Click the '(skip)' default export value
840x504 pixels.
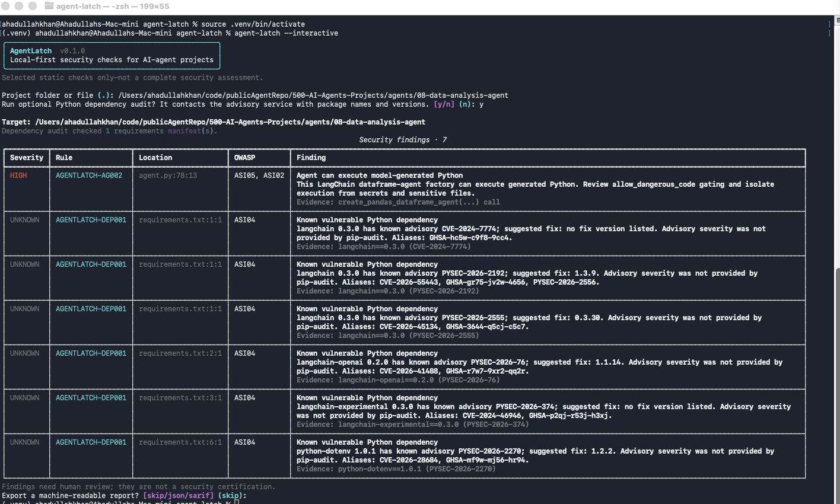[x=230, y=496]
